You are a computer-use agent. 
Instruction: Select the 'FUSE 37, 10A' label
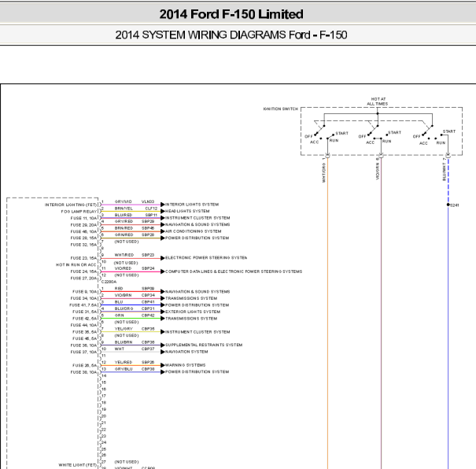[x=83, y=352]
